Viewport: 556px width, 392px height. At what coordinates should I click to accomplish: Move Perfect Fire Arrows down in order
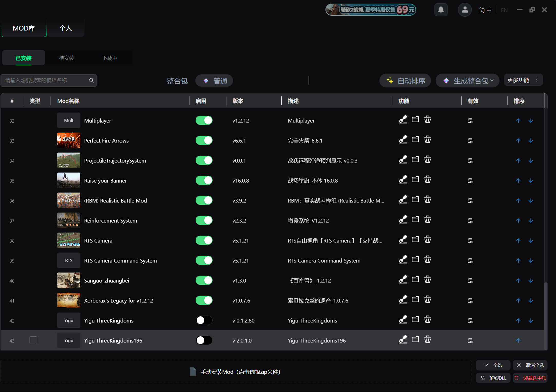pos(531,141)
